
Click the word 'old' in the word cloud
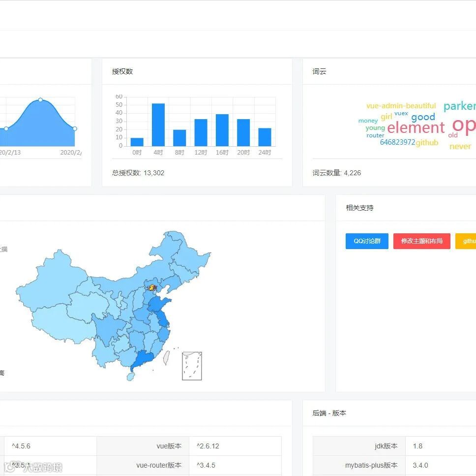452,135
